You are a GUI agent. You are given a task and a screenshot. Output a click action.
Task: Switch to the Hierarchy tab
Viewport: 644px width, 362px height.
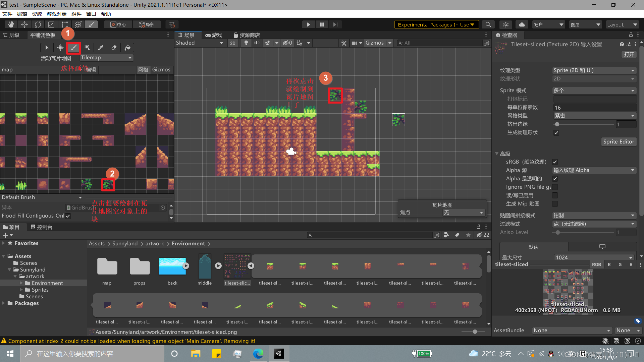click(x=11, y=35)
